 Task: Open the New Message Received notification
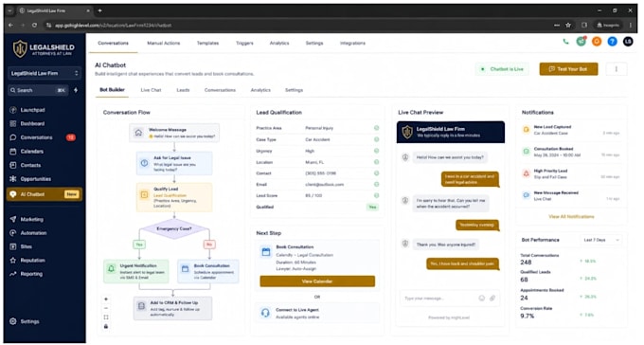click(x=571, y=196)
